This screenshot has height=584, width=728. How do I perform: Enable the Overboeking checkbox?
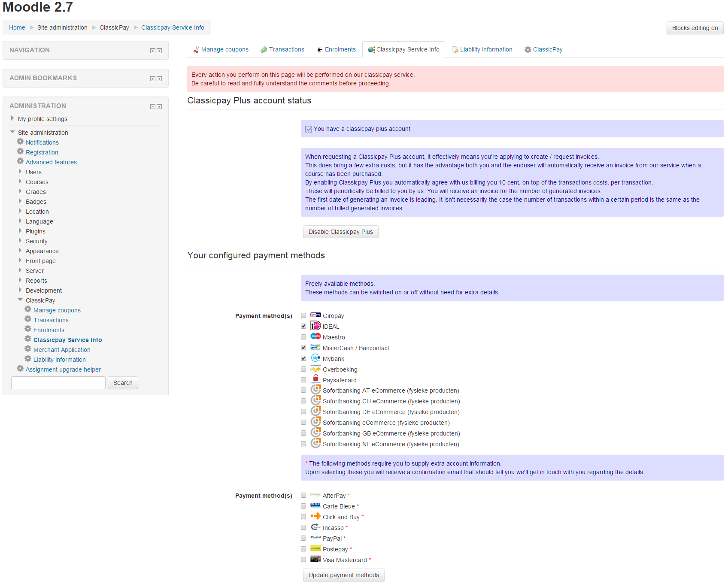303,369
